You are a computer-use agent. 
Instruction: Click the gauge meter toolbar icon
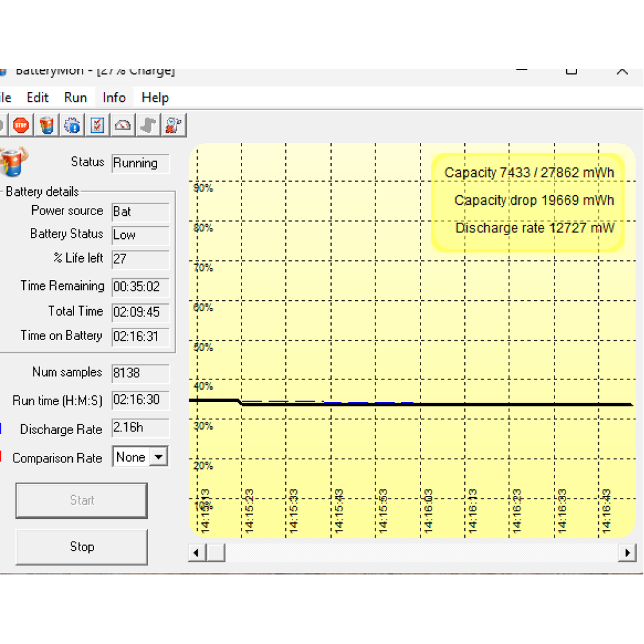tap(122, 125)
